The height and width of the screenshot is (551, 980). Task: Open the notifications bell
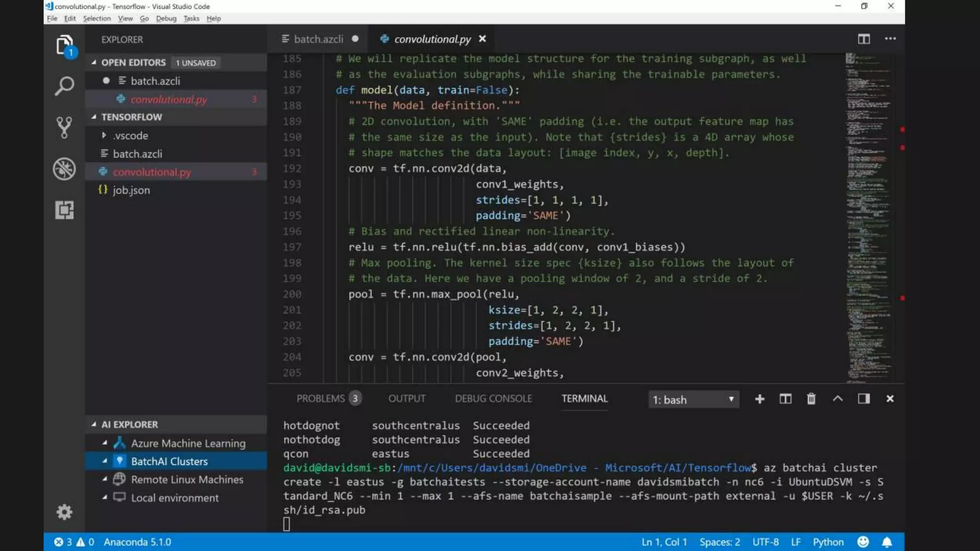(887, 542)
